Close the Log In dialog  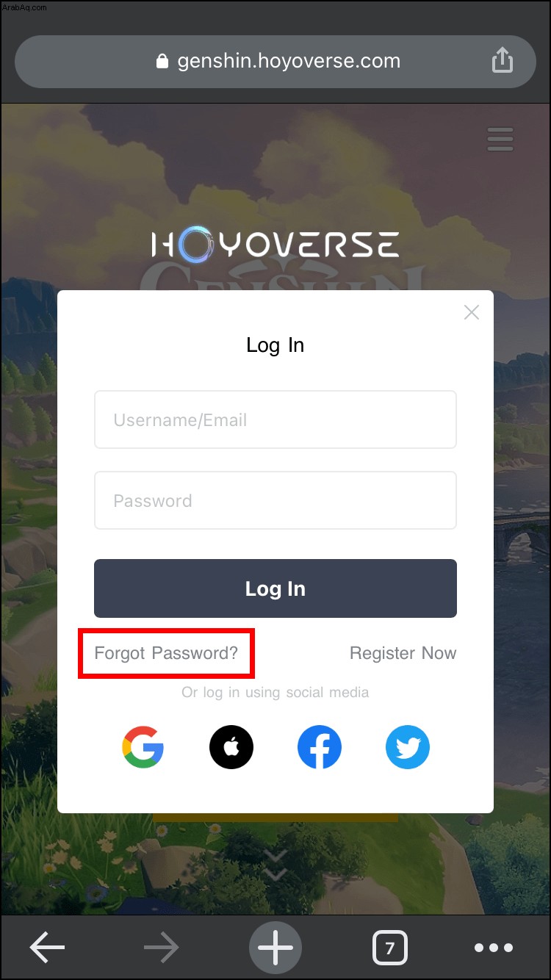tap(472, 312)
